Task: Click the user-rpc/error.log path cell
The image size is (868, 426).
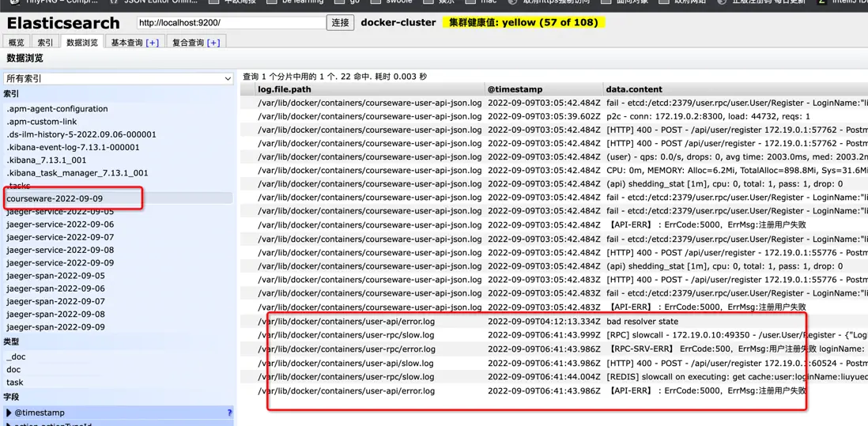Action: pyautogui.click(x=346, y=349)
